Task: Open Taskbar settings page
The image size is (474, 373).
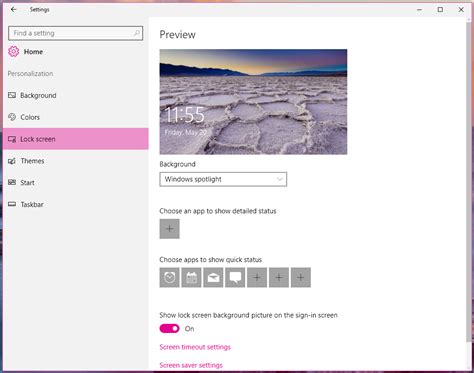Action: tap(76, 204)
